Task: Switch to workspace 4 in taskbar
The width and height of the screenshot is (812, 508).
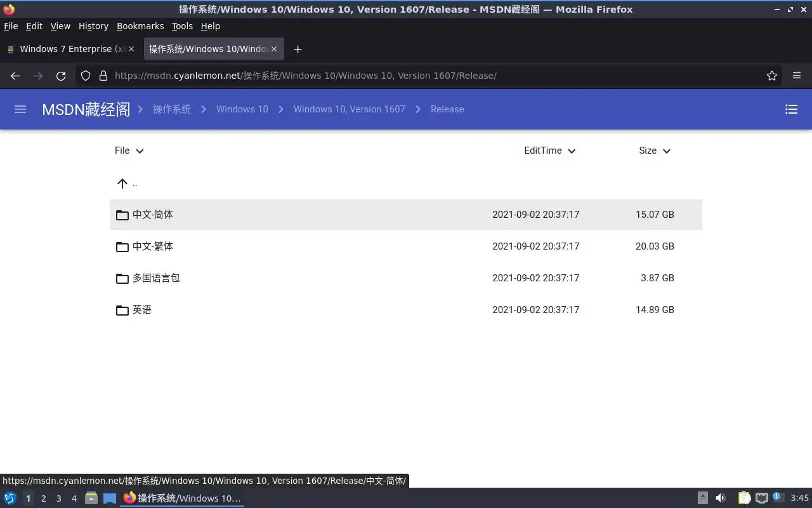Action: coord(74,498)
